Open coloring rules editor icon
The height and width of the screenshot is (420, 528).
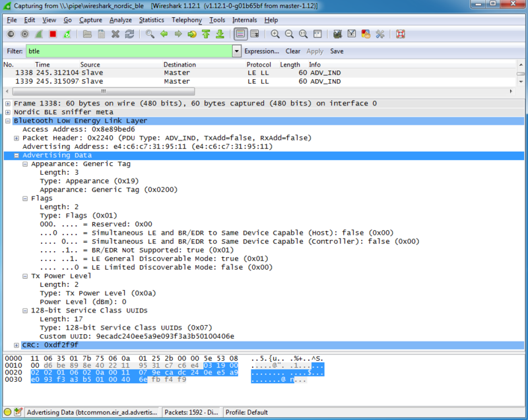pos(366,34)
